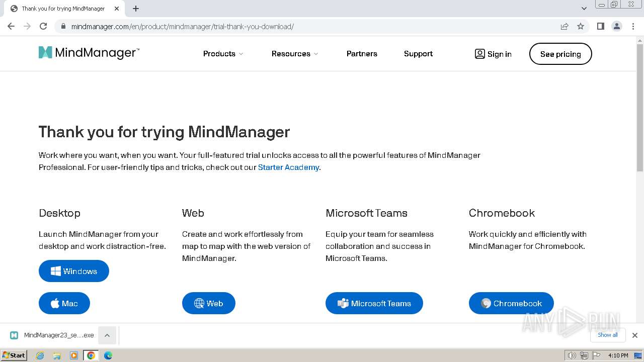The image size is (644, 362).
Task: Open download item options chevron
Action: [107, 335]
